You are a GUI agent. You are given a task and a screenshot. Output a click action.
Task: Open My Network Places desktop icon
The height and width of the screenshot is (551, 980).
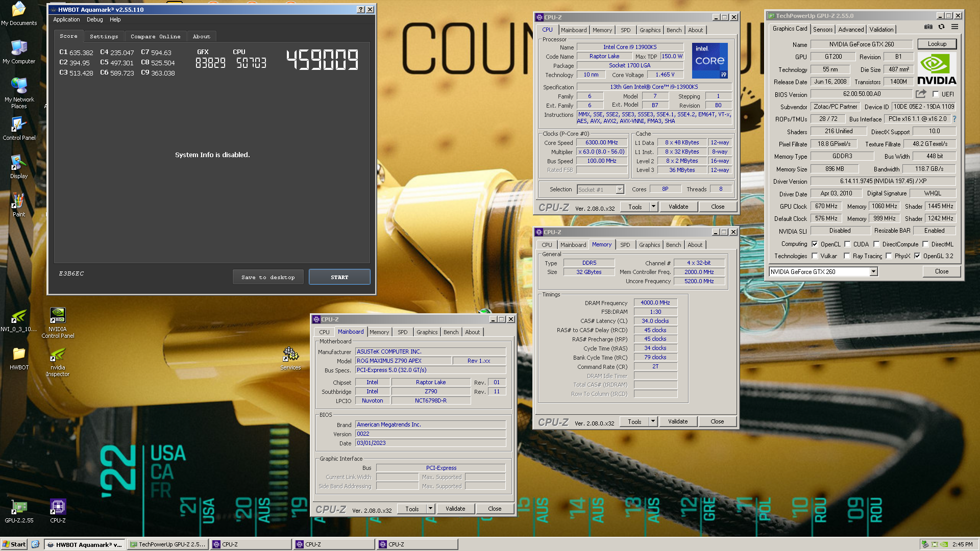19,93
